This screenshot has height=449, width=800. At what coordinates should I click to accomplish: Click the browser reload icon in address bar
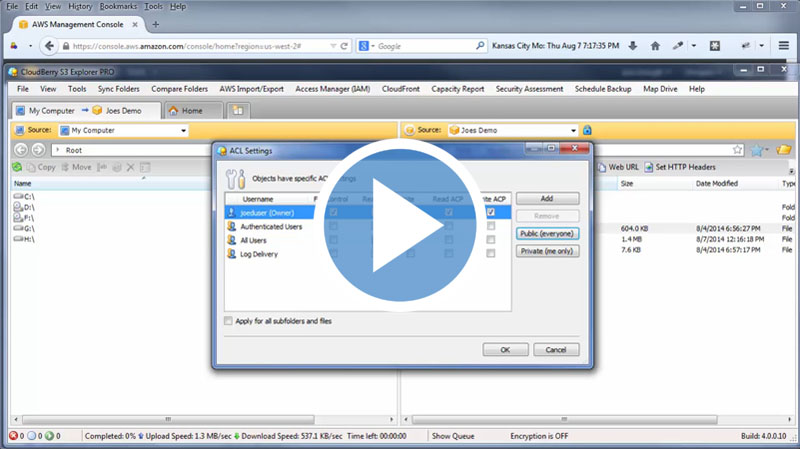(344, 46)
